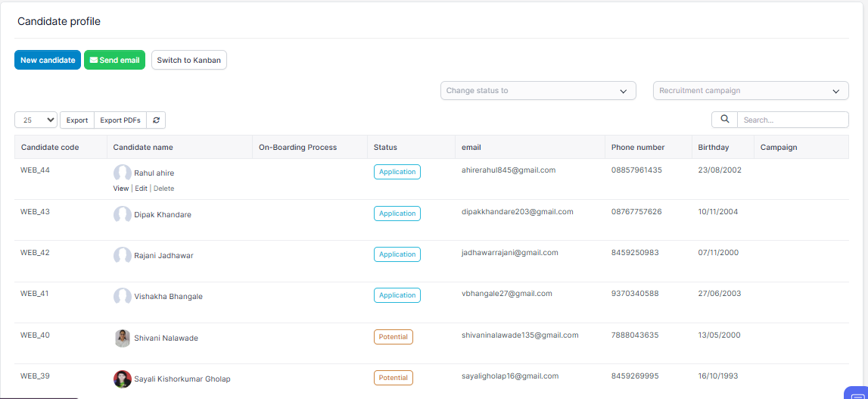The image size is (868, 399).
Task: Click Rahul ahire's avatar icon
Action: coord(123,173)
